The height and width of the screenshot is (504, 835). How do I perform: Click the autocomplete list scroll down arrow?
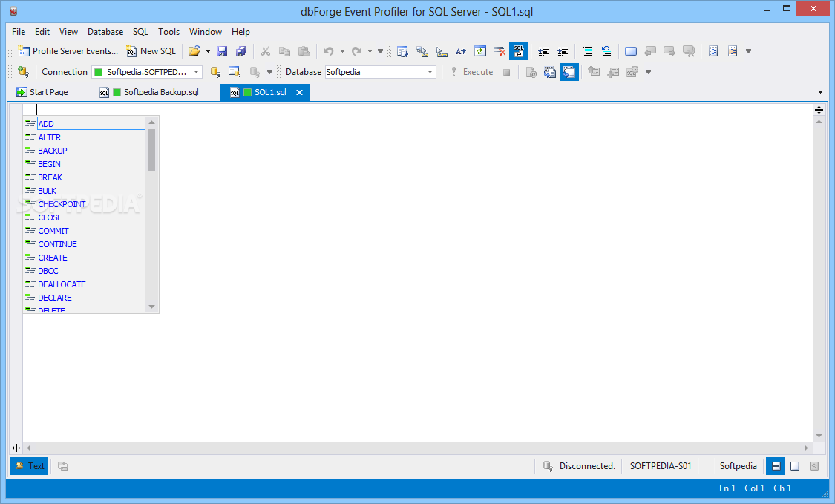tap(151, 307)
